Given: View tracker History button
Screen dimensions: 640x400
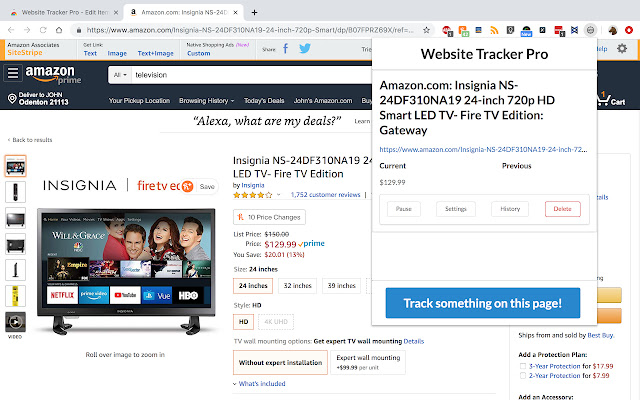Looking at the screenshot, I should 510,209.
